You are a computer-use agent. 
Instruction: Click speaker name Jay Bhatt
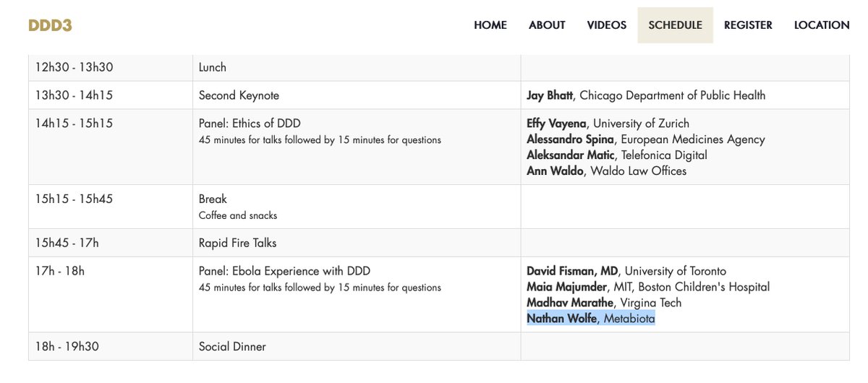click(x=551, y=95)
